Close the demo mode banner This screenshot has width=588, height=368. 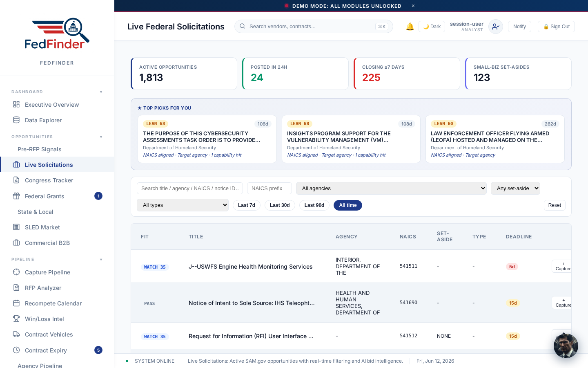pyautogui.click(x=413, y=6)
